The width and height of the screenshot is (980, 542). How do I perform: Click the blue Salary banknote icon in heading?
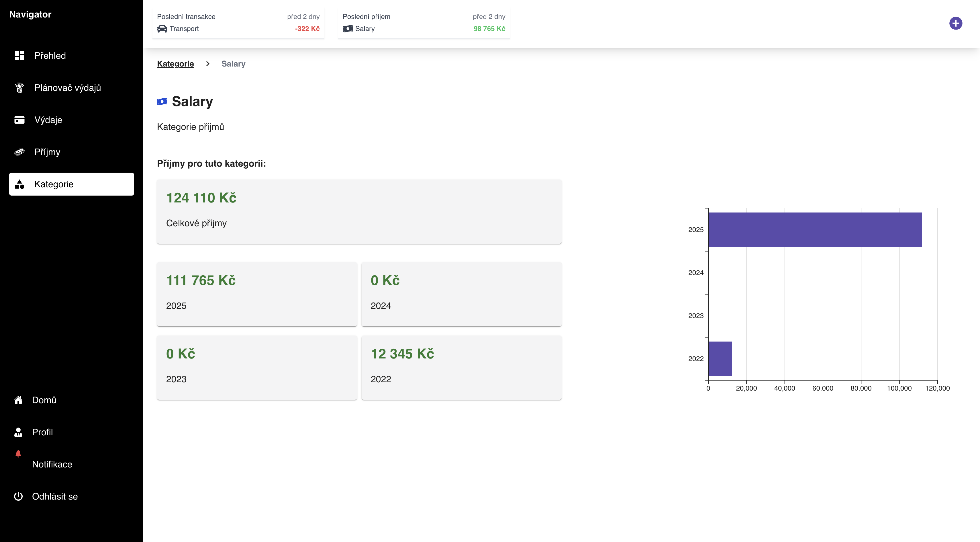point(162,102)
